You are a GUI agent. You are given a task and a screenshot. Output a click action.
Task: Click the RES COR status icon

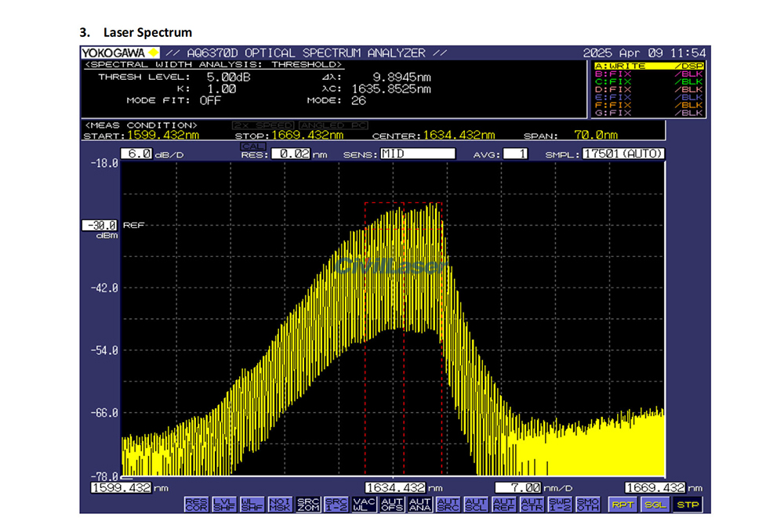197,505
